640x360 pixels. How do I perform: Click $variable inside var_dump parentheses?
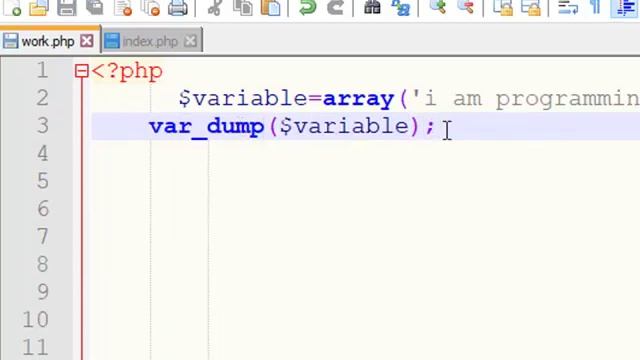point(344,127)
